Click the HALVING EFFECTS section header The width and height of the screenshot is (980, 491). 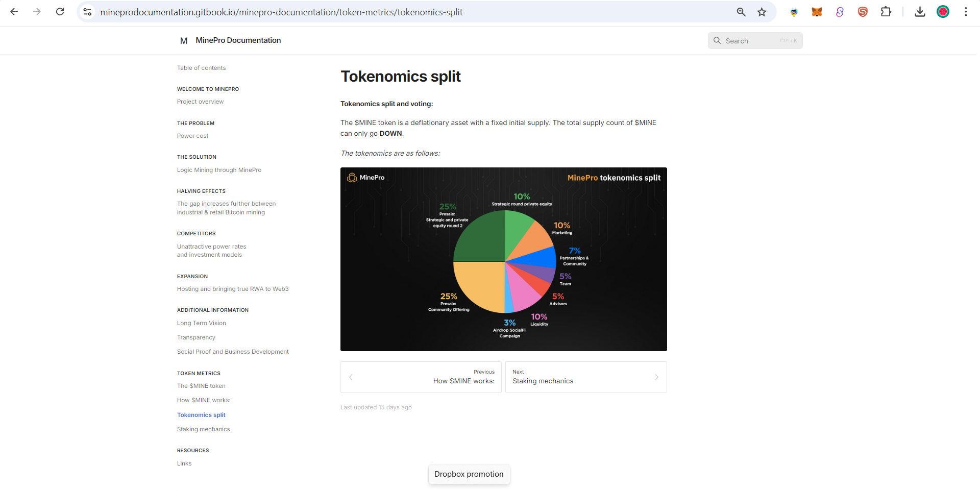[x=201, y=191]
